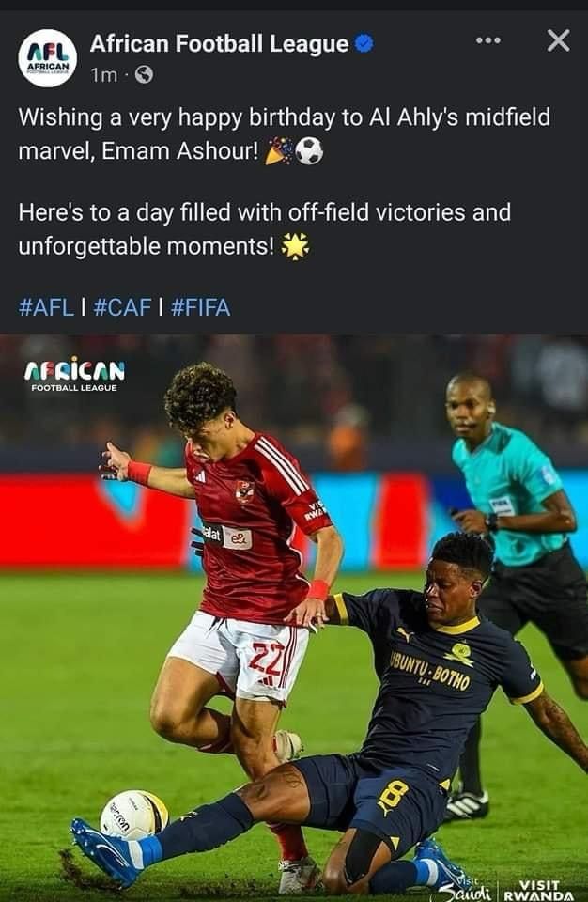Click the match ball in the photo

tap(134, 815)
